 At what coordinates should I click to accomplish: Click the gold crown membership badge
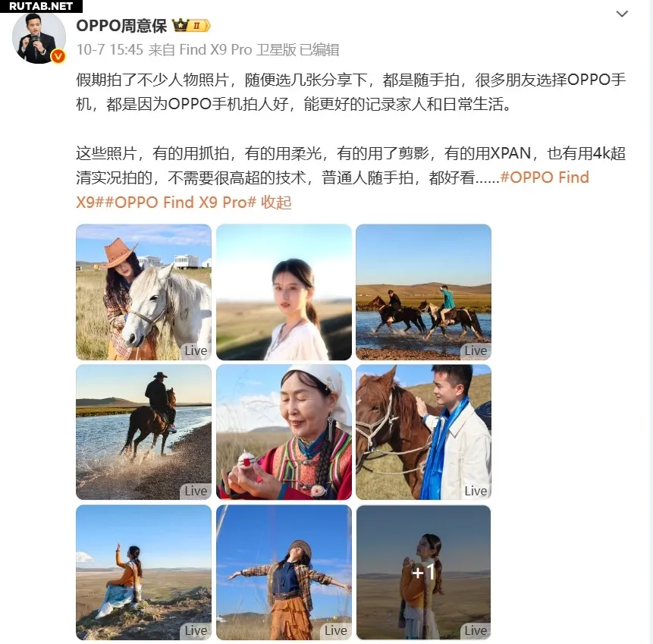[x=191, y=26]
